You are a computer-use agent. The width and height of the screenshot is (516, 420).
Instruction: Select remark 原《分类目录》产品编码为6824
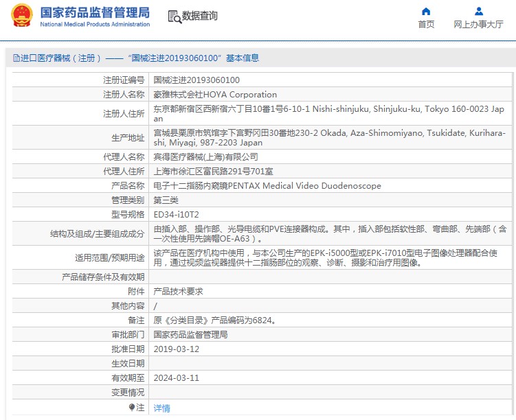pos(214,320)
